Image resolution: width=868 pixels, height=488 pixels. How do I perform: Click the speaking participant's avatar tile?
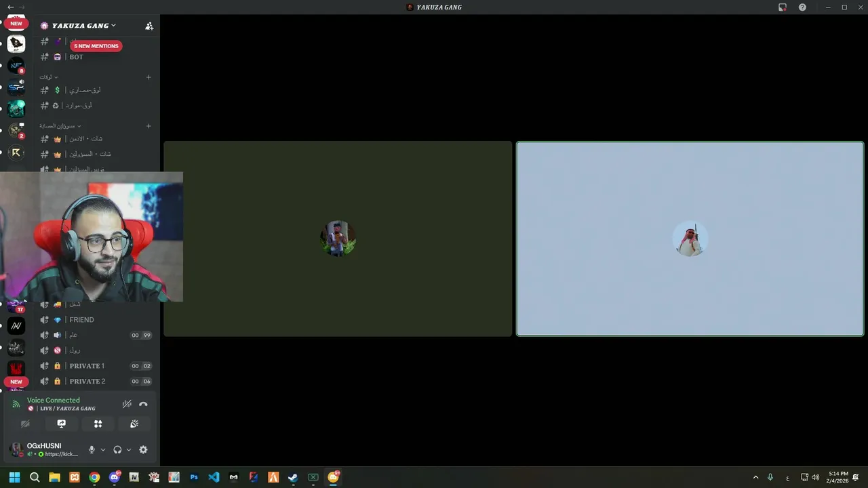click(x=690, y=239)
